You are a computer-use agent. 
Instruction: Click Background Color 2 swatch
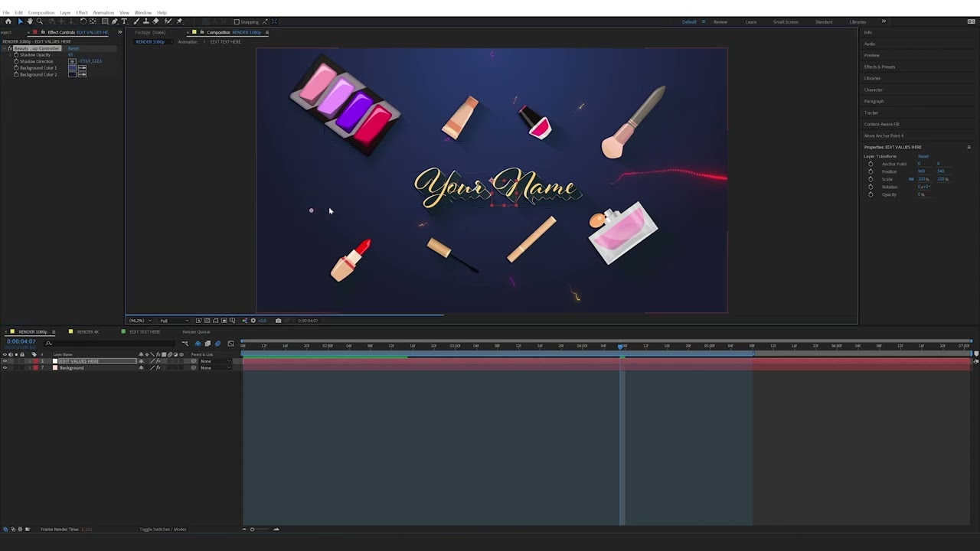point(72,74)
